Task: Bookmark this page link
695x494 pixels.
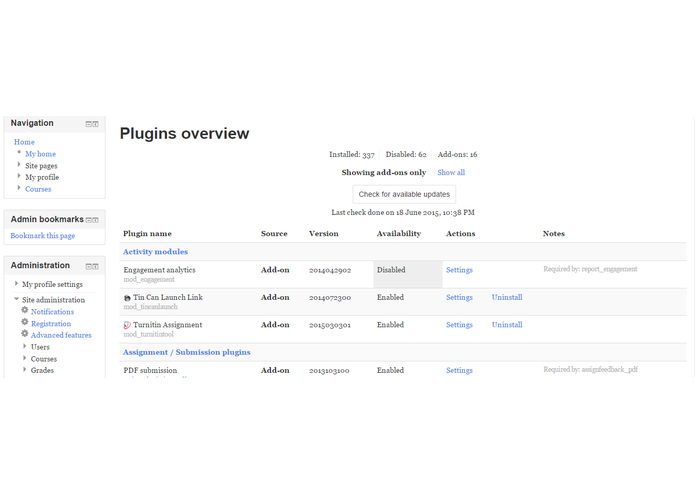Action: (x=43, y=236)
